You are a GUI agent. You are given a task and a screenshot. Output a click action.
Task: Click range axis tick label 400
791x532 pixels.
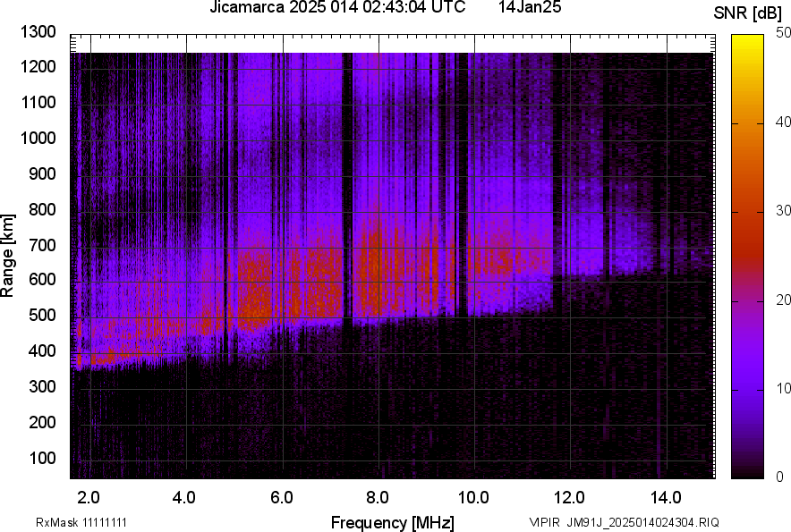tap(42, 351)
